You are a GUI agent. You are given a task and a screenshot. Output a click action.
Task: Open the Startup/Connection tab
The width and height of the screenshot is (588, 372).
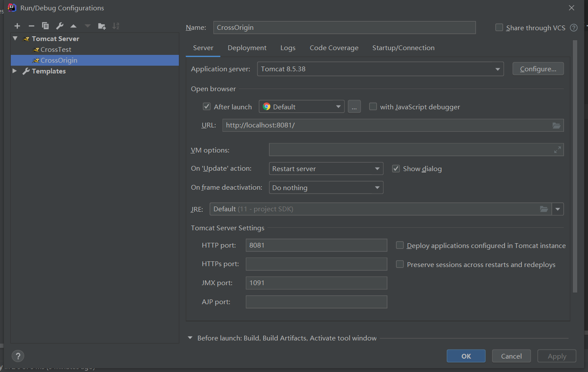pos(404,48)
